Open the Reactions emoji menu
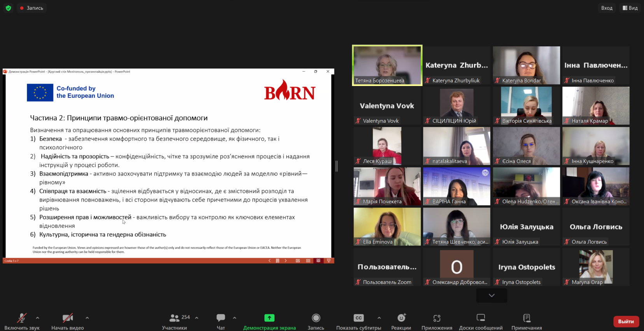 pos(401,318)
